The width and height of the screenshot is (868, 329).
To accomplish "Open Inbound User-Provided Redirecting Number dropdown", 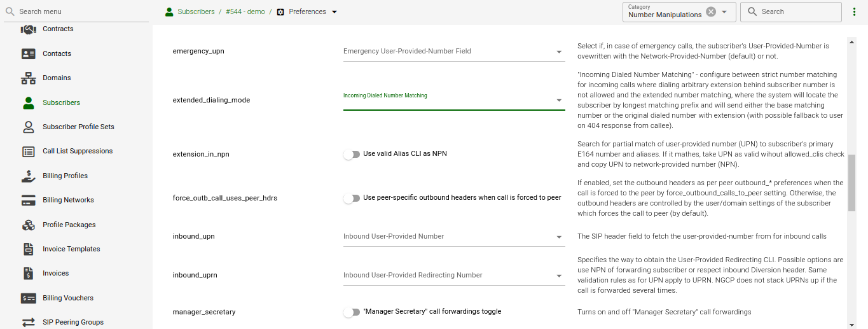I will pos(454,276).
